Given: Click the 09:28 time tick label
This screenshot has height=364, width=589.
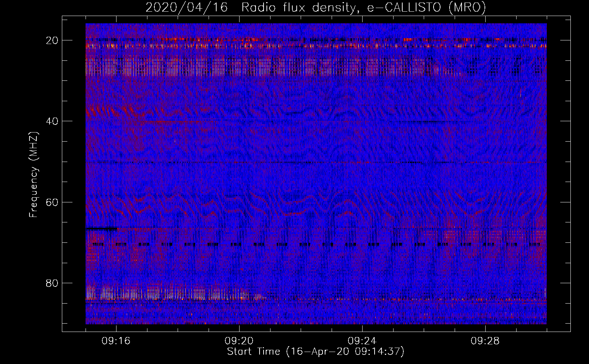Looking at the screenshot, I should pos(485,341).
